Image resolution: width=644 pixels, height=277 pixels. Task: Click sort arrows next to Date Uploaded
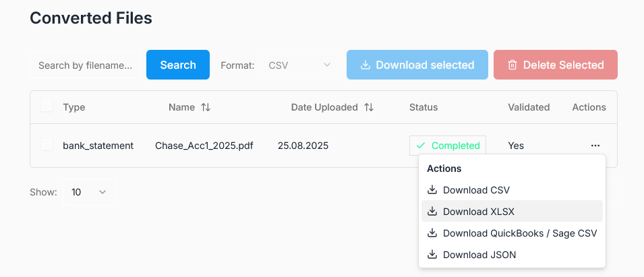[x=369, y=107]
